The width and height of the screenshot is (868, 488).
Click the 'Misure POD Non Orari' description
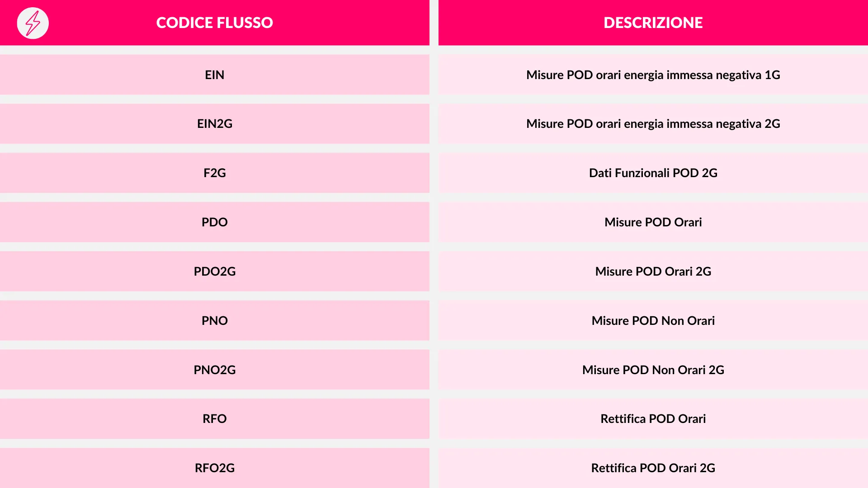click(653, 321)
